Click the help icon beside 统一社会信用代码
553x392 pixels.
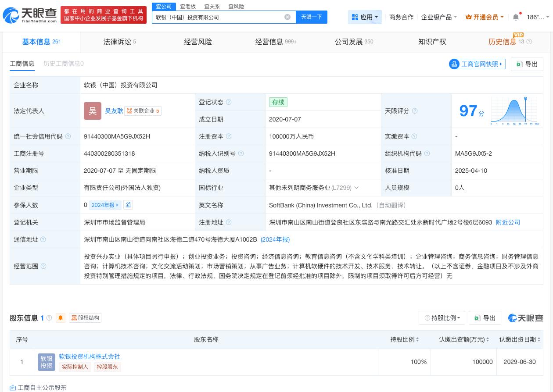click(x=68, y=136)
